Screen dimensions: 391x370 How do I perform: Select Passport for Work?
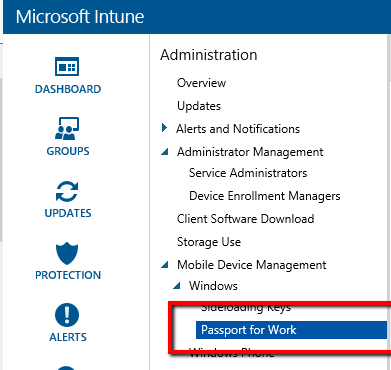(x=291, y=330)
